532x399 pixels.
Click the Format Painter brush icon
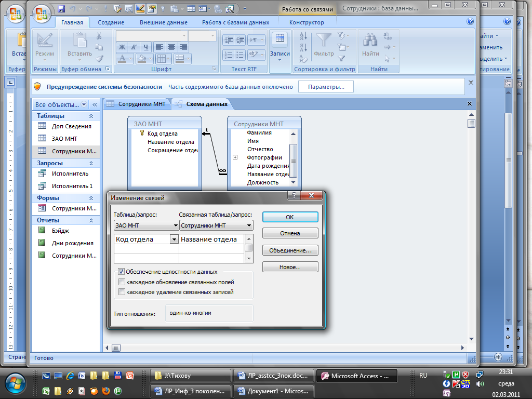pyautogui.click(x=99, y=58)
